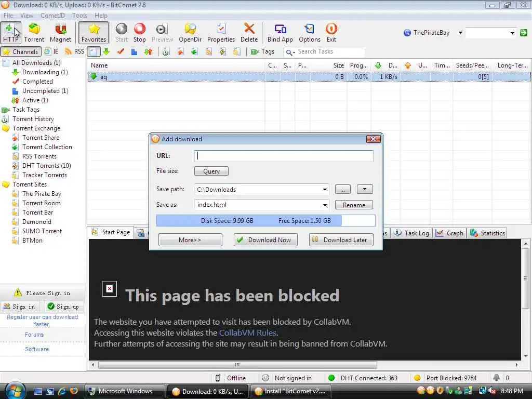Open the Search Tasks magnifier dropdown
Viewport: 532px width, 399px height.
[x=290, y=52]
